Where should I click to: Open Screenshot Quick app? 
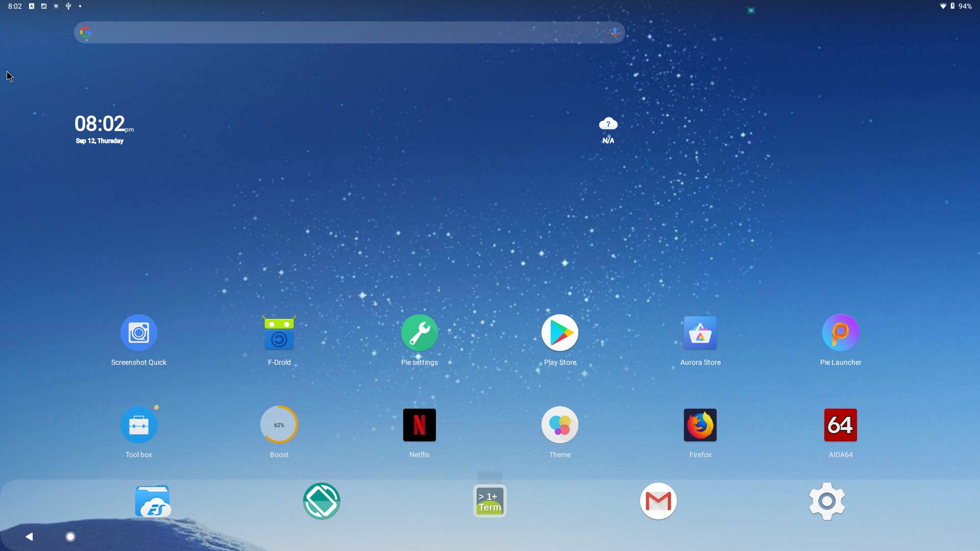[x=139, y=332]
